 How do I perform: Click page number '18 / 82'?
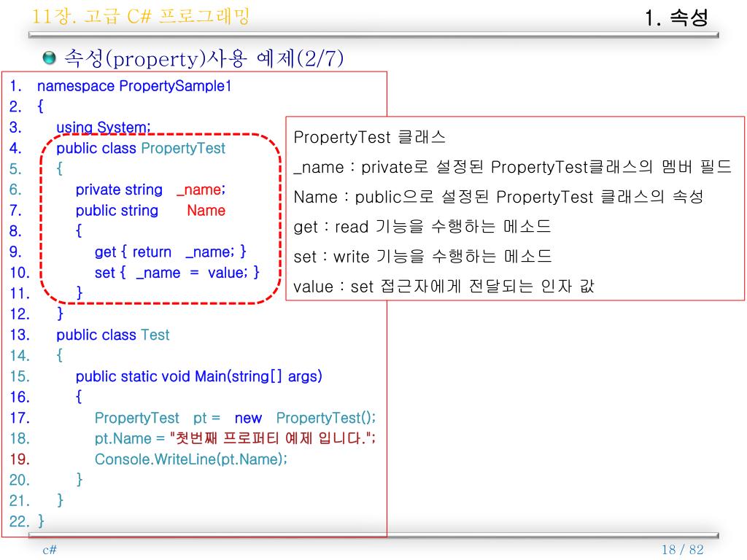(x=682, y=550)
